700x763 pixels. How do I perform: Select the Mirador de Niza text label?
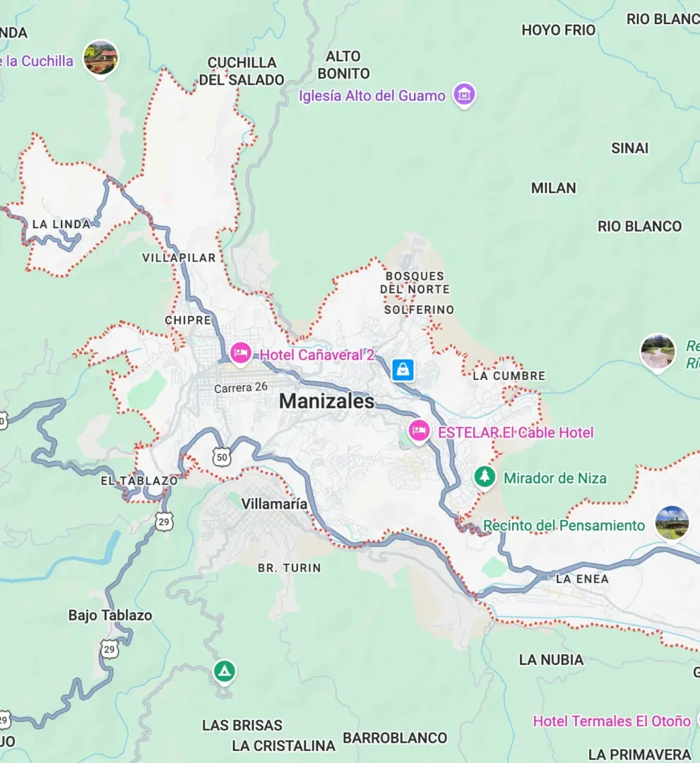(555, 478)
